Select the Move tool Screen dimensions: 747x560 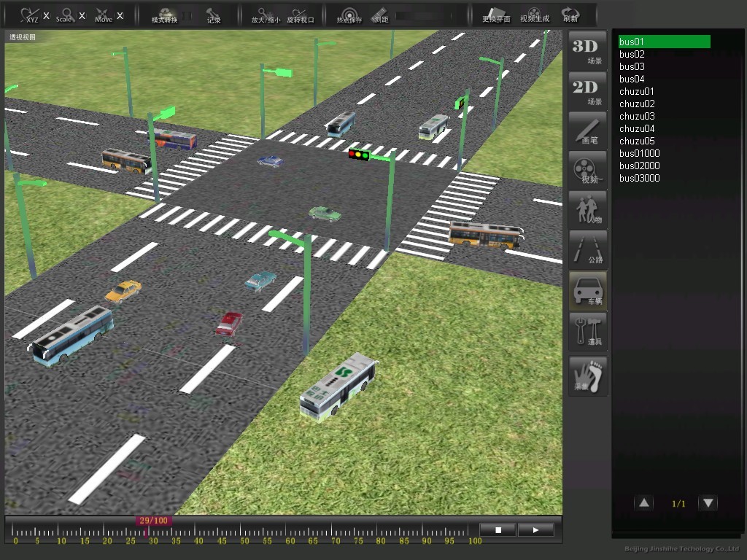103,15
